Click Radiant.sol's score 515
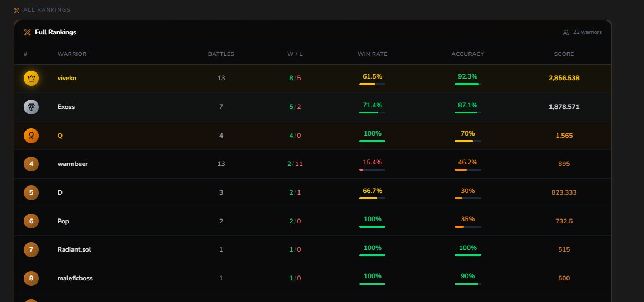This screenshot has height=302, width=644. 564,249
